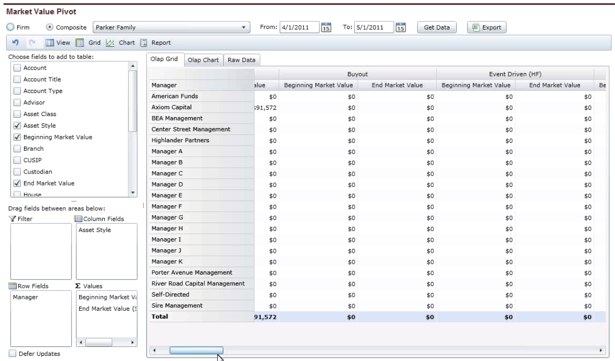
Task: Click the Column Fields area icon
Action: click(78, 219)
